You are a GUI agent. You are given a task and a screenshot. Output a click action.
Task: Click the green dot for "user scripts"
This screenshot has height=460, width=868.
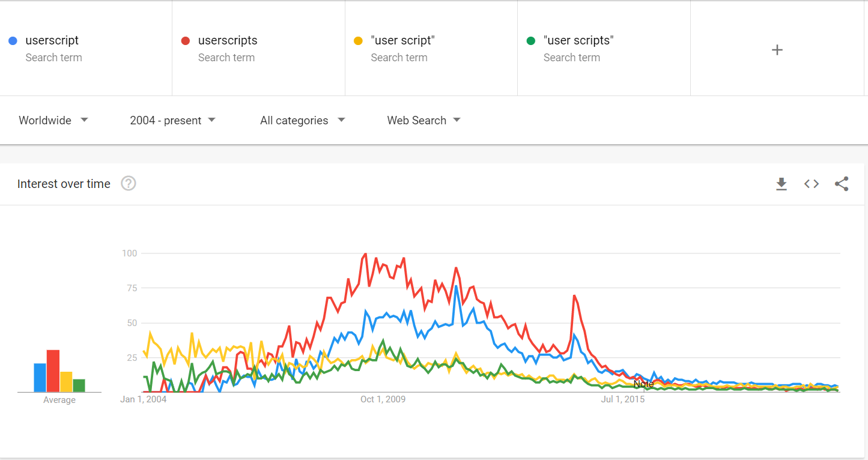coord(530,41)
